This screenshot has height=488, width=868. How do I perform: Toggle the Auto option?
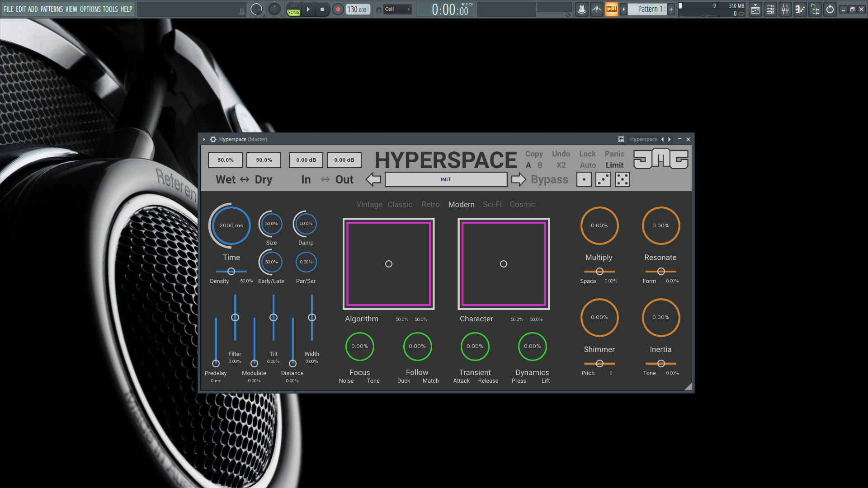588,165
